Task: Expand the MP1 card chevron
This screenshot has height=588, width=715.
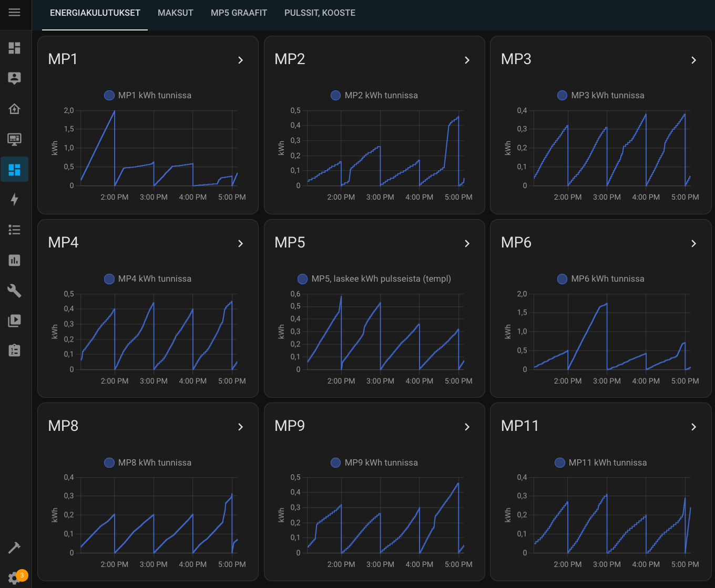Action: 241,60
